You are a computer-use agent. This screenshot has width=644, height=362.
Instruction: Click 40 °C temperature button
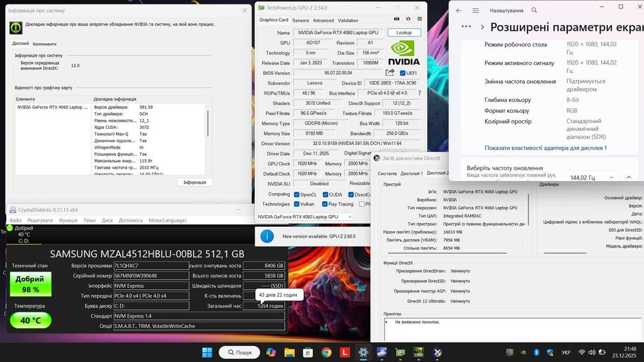click(31, 320)
